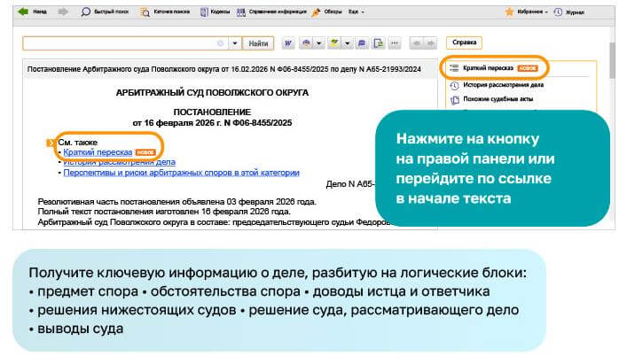Open the Обзоры section
This screenshot has width=627, height=364.
click(x=327, y=12)
